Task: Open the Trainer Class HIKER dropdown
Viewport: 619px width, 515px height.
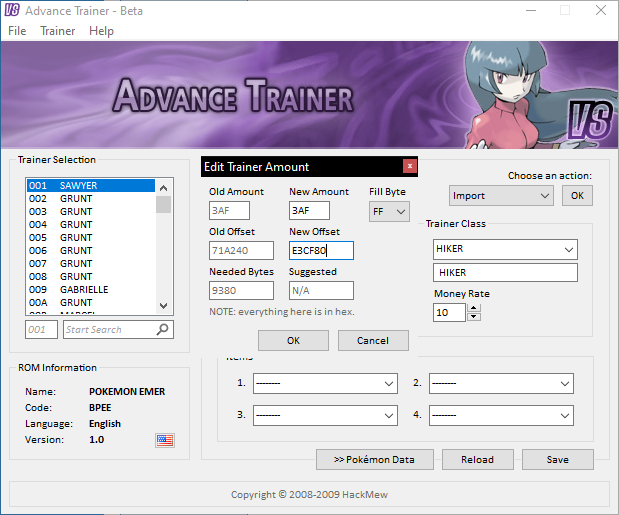Action: tap(505, 249)
